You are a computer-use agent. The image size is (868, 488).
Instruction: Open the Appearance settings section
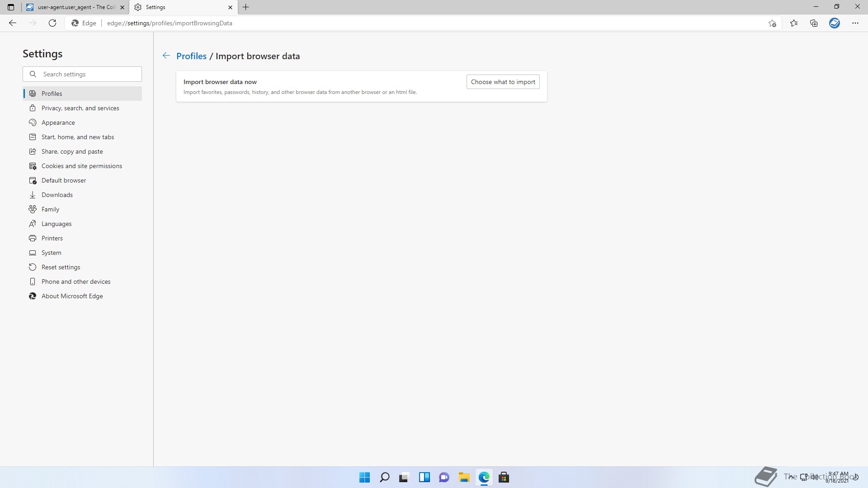click(58, 122)
